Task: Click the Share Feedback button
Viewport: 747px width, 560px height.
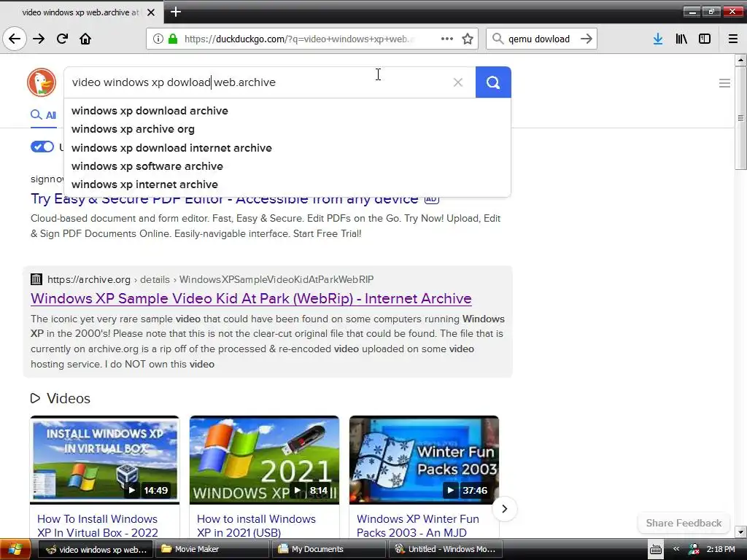Action: (x=684, y=523)
